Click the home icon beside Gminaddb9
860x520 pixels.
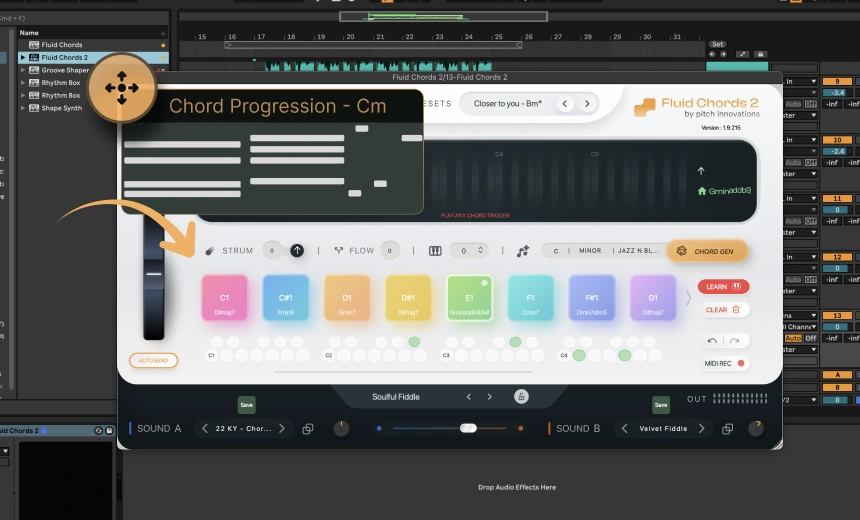coord(701,191)
